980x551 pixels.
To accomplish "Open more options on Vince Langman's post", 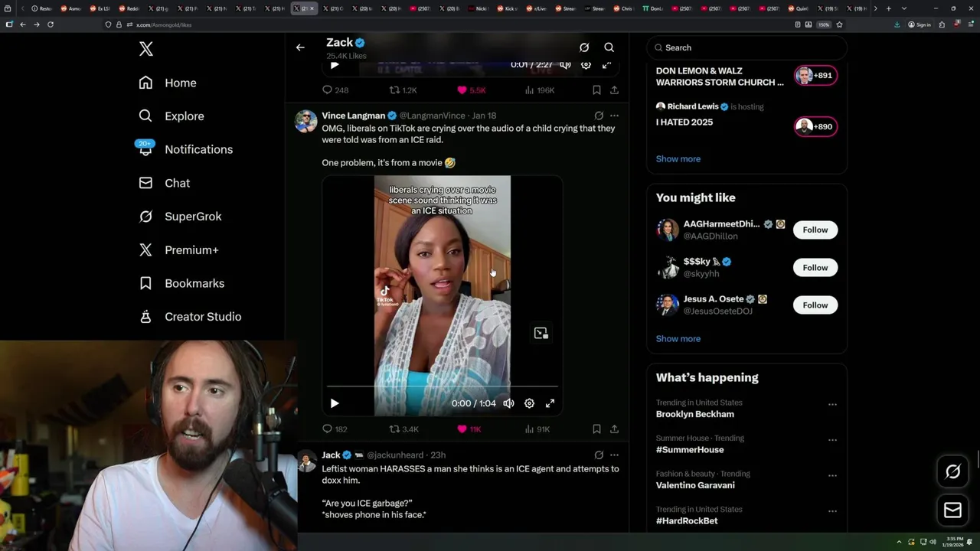I will click(614, 116).
